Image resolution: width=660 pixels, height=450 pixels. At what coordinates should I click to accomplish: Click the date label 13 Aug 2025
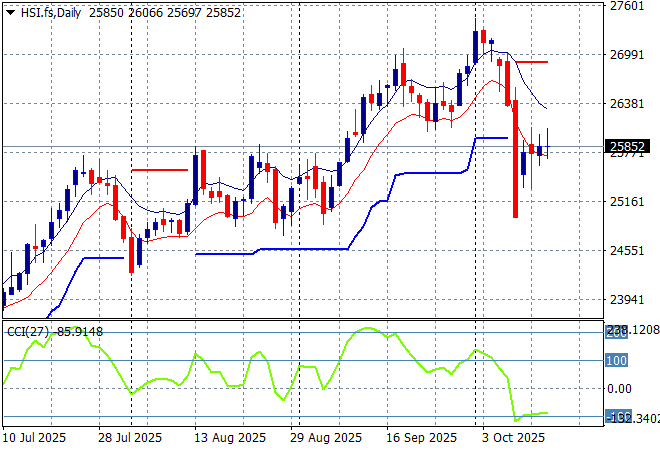[x=230, y=438]
